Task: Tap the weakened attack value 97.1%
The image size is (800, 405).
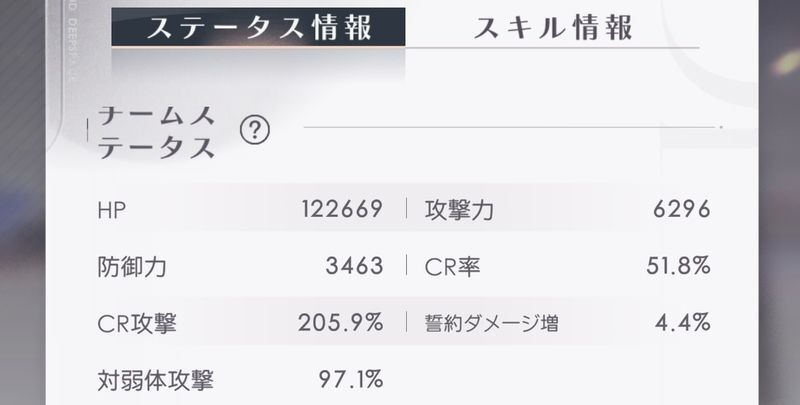Action: (x=351, y=379)
